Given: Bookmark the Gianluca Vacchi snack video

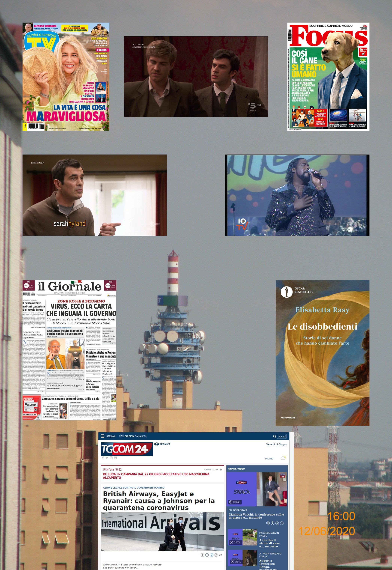Looking at the screenshot, I should 268,523.
